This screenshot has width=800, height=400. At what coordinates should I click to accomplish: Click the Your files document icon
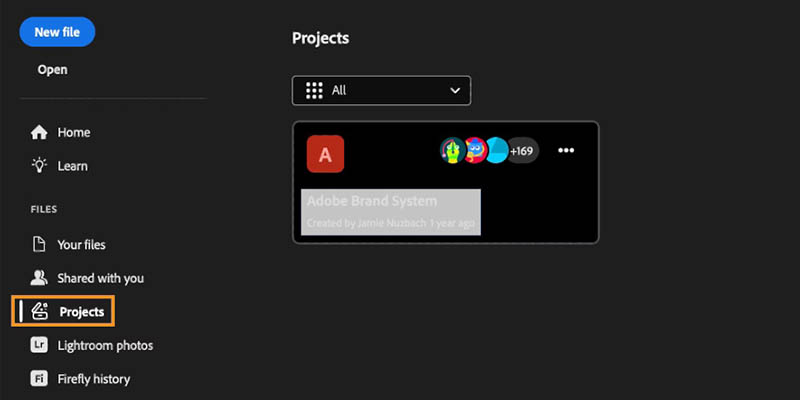[x=39, y=244]
